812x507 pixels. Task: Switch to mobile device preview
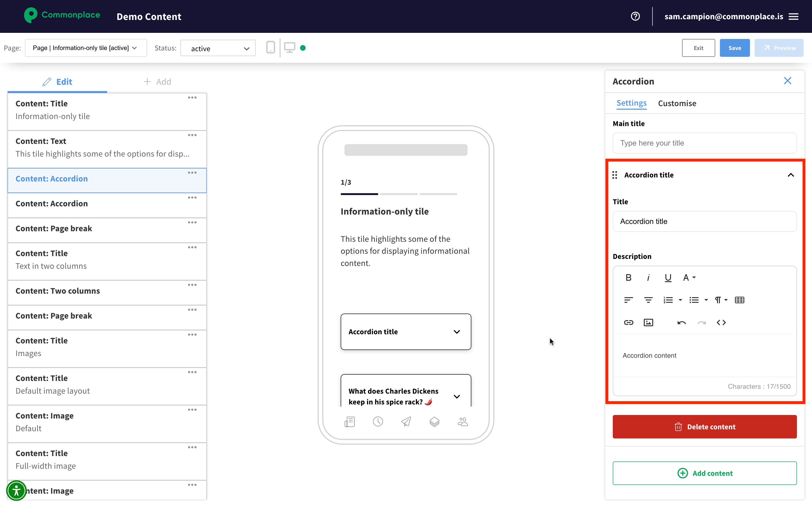tap(270, 48)
